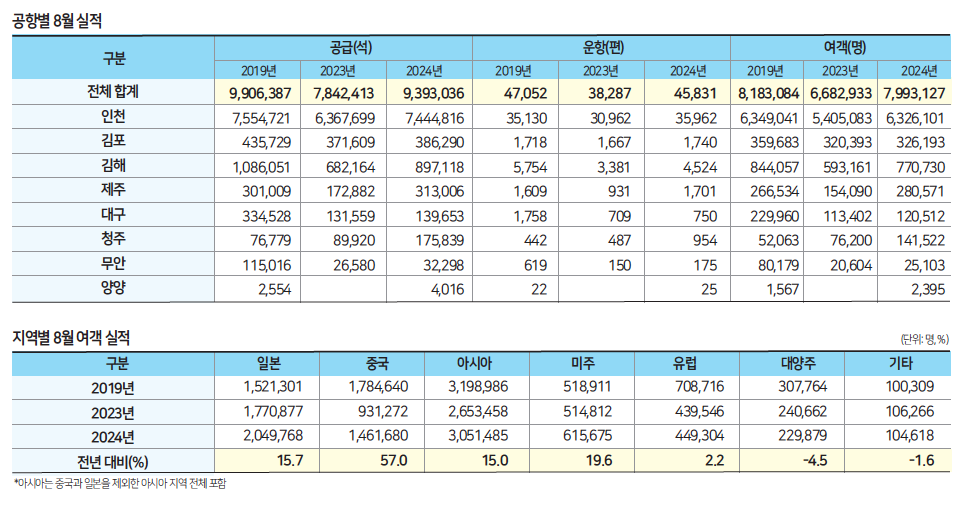Click the '일본' region column header
This screenshot has width=965, height=506.
click(x=269, y=364)
